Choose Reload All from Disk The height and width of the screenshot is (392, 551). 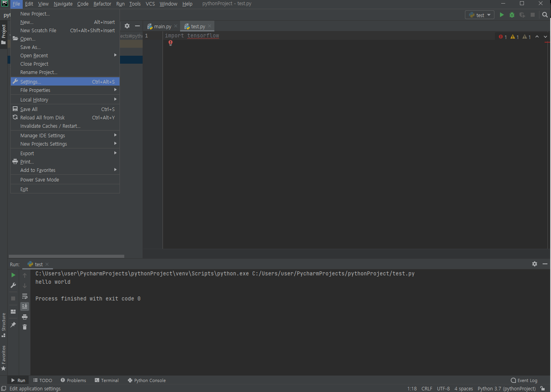[x=65, y=117]
